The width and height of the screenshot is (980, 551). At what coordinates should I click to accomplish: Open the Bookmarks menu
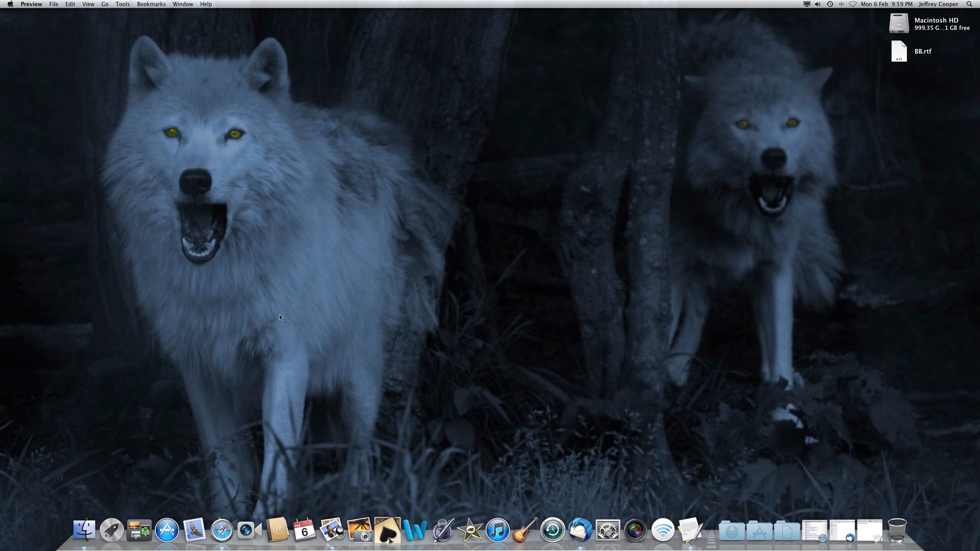click(151, 4)
